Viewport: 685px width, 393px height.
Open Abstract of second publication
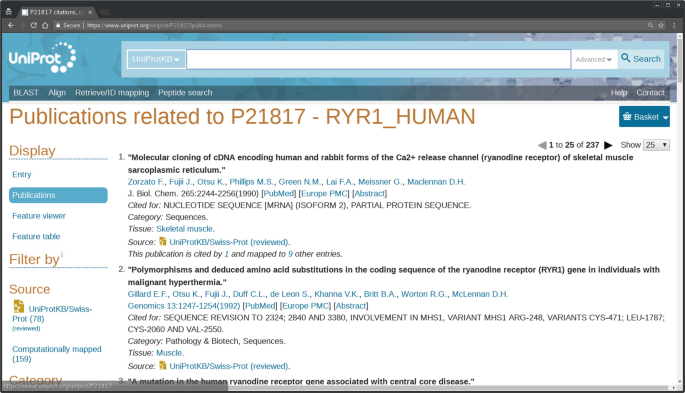pyautogui.click(x=351, y=306)
